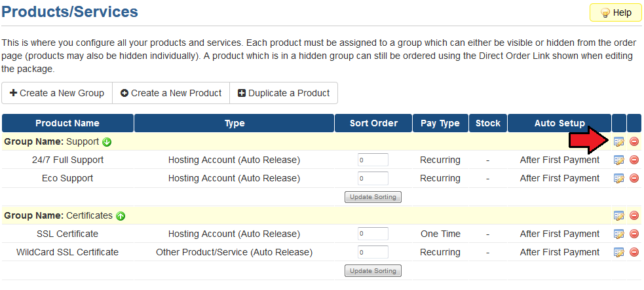The width and height of the screenshot is (644, 290).
Task: Focus sort order field for Eco Support
Action: tap(373, 179)
